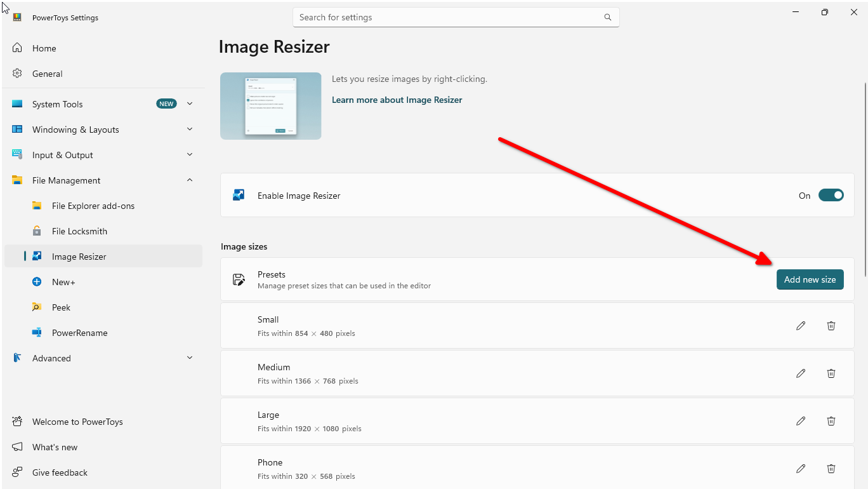Select the Image Resizer tool icon

[38, 256]
